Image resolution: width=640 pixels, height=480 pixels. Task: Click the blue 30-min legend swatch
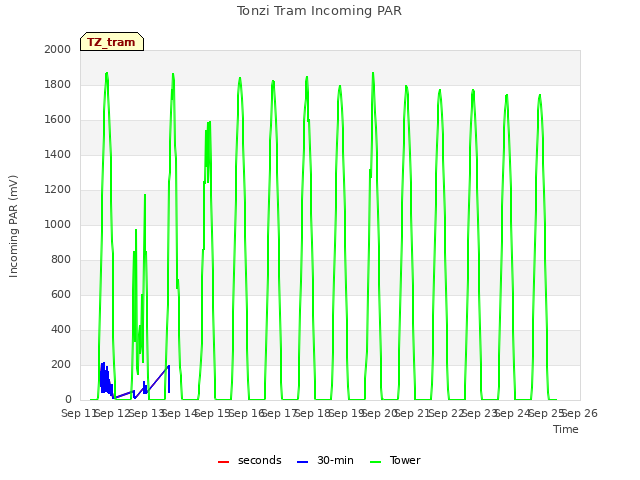pos(302,462)
